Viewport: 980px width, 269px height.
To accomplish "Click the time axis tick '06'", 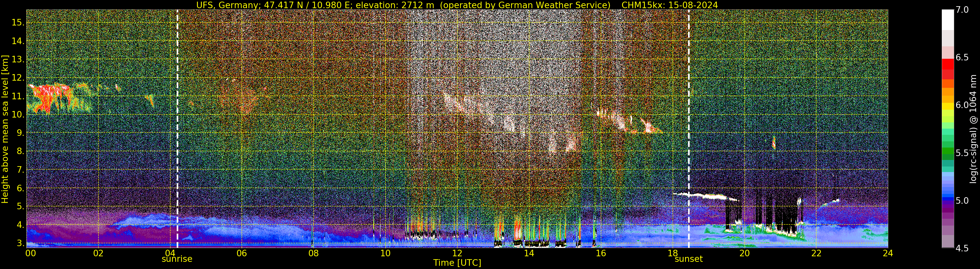I will click(x=242, y=253).
